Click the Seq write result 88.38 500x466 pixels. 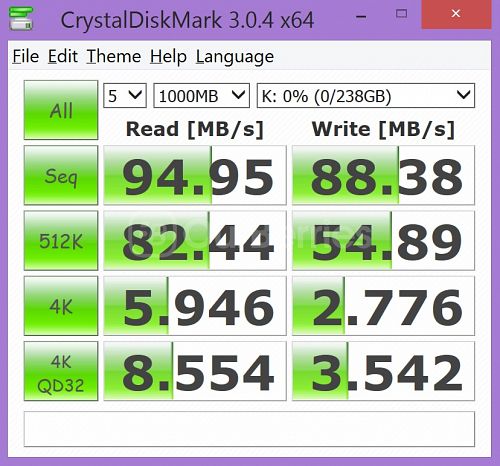coord(384,175)
